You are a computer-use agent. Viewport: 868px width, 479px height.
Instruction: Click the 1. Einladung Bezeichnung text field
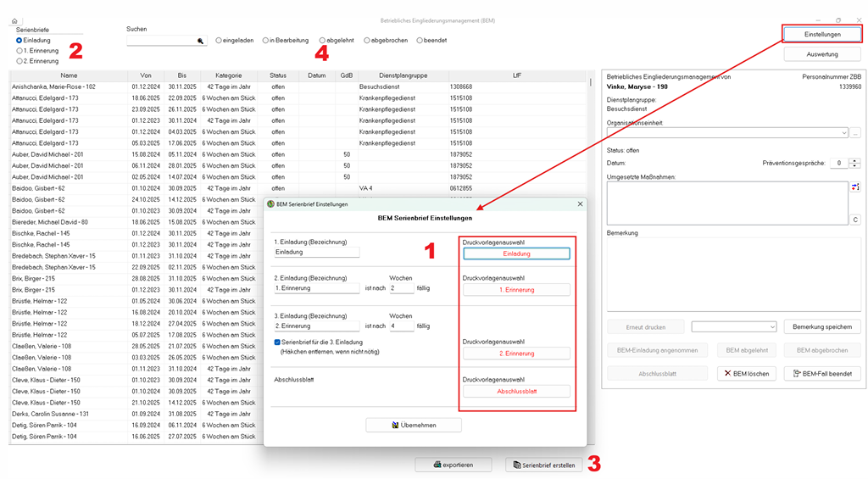pos(317,252)
